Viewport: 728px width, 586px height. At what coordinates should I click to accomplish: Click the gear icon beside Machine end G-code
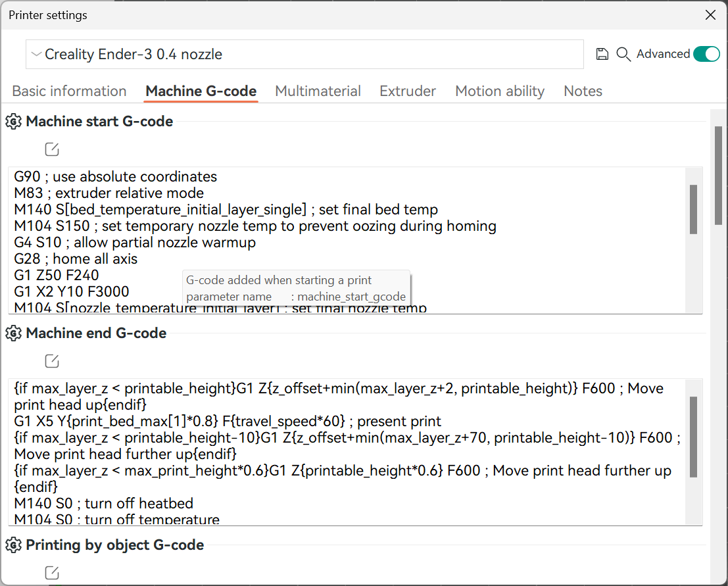(x=13, y=333)
